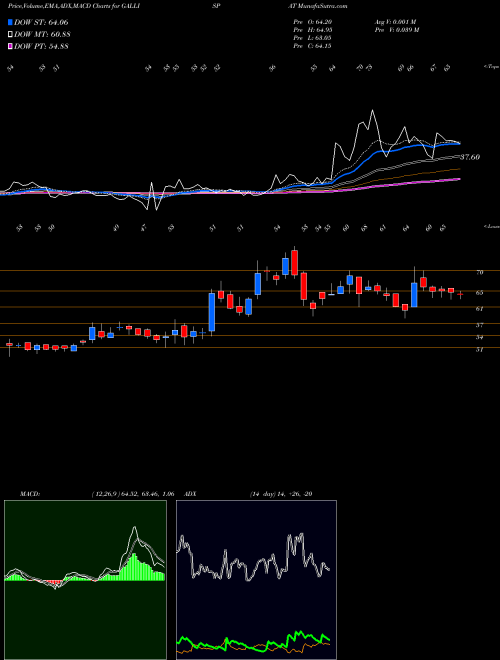This screenshot has width=500, height=660.
Task: Click the 57 price axis label
Action: point(479,325)
